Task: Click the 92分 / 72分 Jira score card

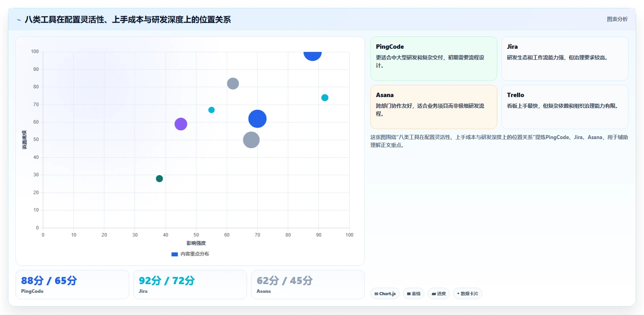Action: pos(190,284)
